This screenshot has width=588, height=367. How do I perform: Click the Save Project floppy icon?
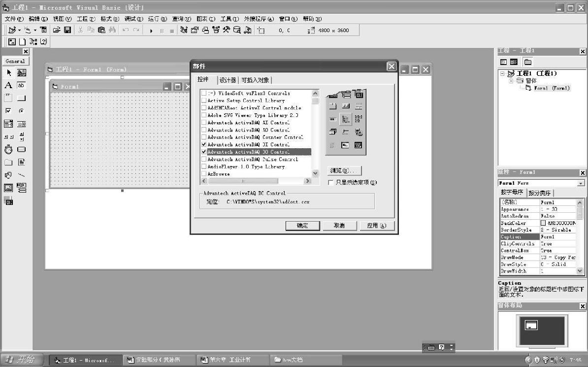pyautogui.click(x=67, y=30)
